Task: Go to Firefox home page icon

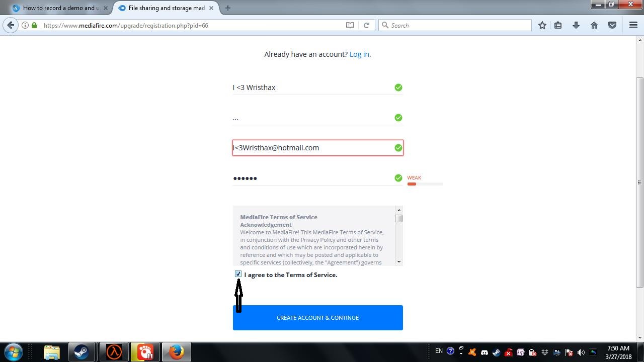Action: (594, 25)
